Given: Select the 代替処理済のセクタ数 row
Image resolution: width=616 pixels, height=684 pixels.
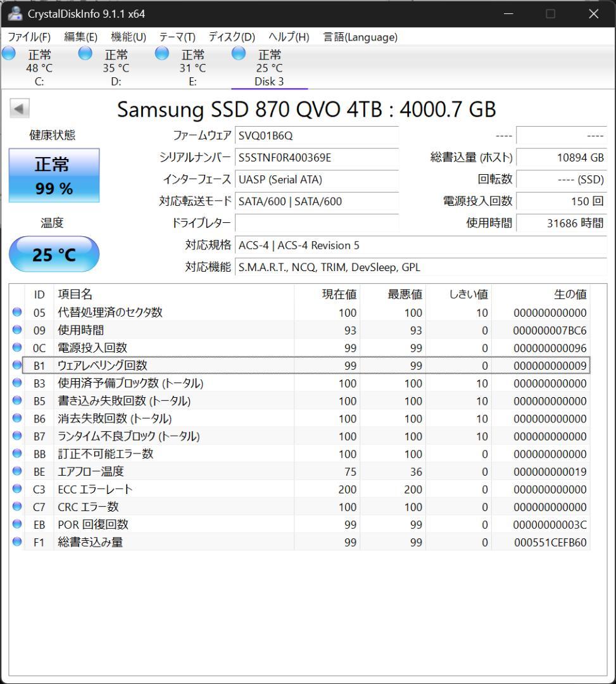Looking at the screenshot, I should point(300,312).
